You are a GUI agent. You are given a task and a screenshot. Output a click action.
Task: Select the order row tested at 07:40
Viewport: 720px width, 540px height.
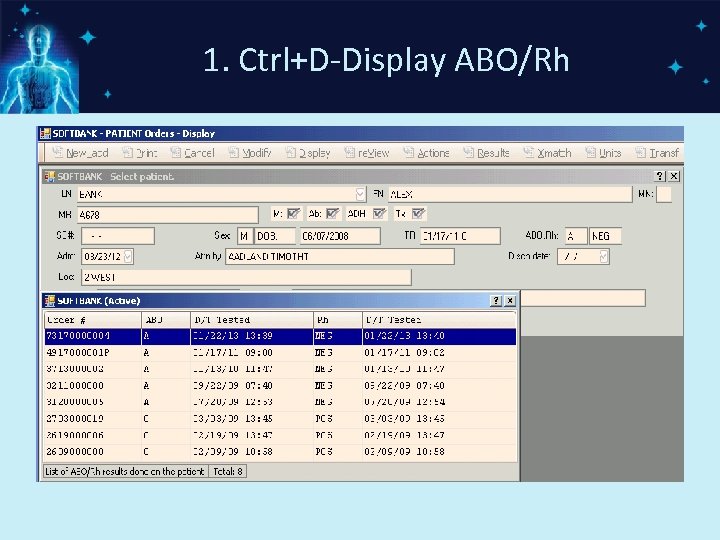(280, 386)
